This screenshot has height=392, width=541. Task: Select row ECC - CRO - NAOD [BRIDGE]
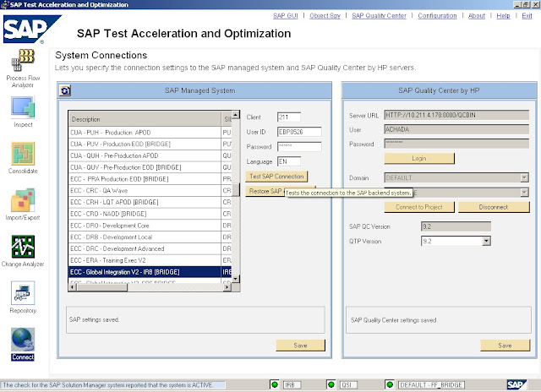coord(150,214)
